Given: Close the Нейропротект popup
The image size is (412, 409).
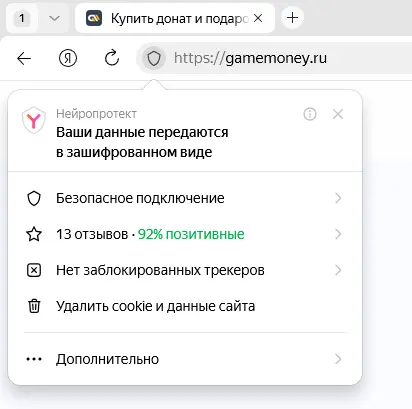Looking at the screenshot, I should [x=338, y=114].
